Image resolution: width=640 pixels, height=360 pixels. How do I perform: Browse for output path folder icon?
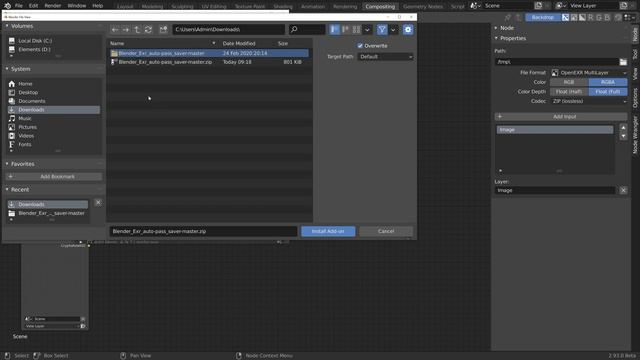pos(623,62)
